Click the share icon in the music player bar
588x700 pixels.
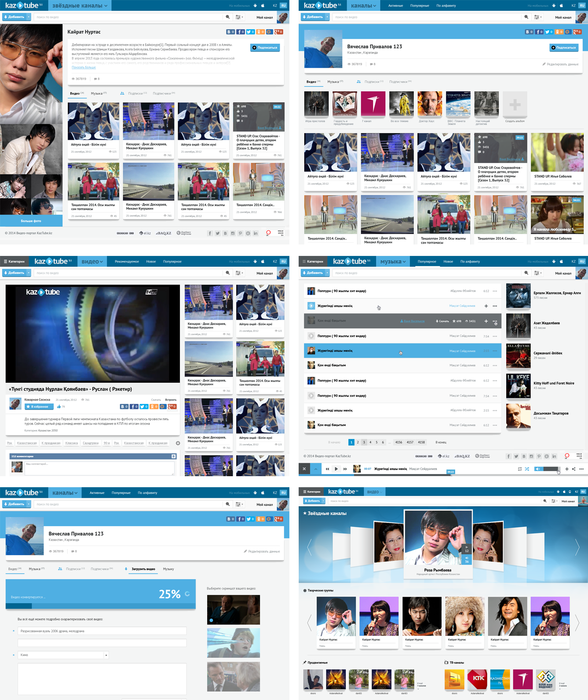(x=573, y=469)
